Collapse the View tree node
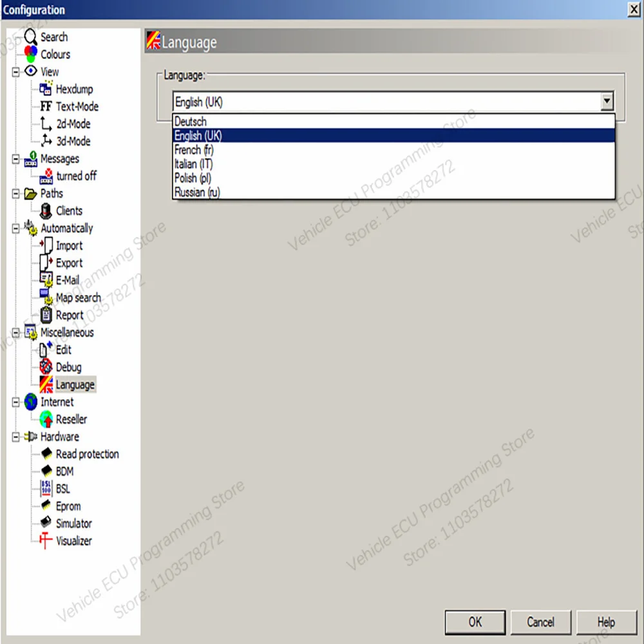The height and width of the screenshot is (644, 644). (15, 72)
